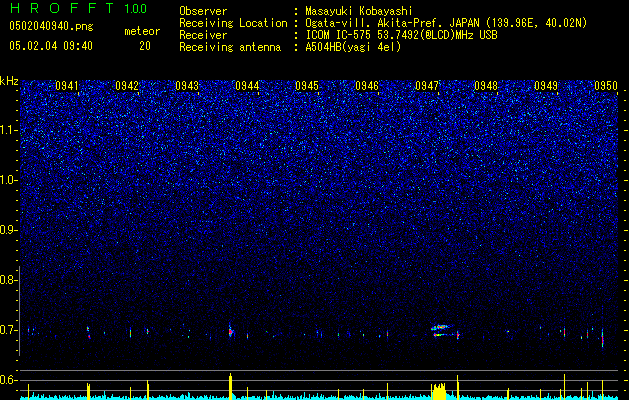Click the 1.0 kHz frequency axis label
The image size is (629, 400).
point(8,181)
